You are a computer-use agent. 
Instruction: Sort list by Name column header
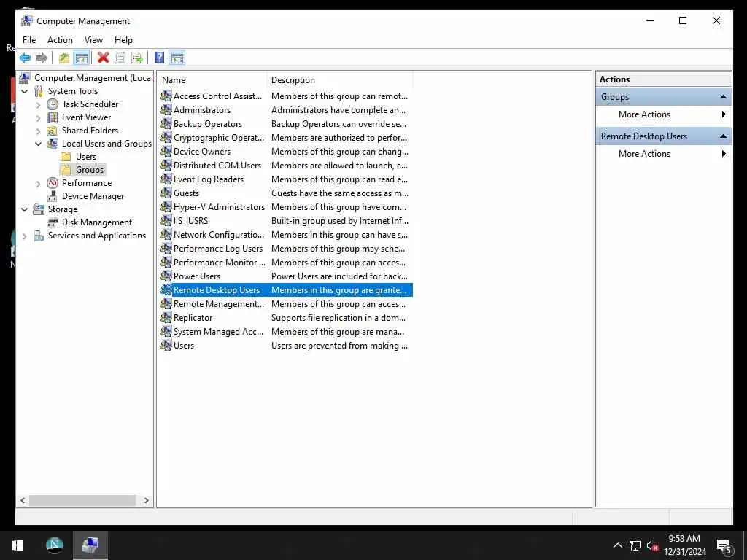pyautogui.click(x=212, y=80)
